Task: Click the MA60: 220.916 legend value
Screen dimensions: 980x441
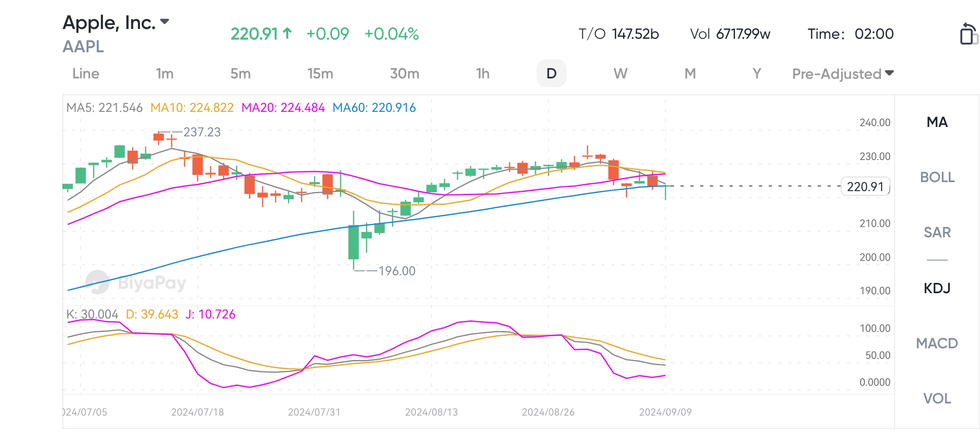Action: tap(374, 108)
